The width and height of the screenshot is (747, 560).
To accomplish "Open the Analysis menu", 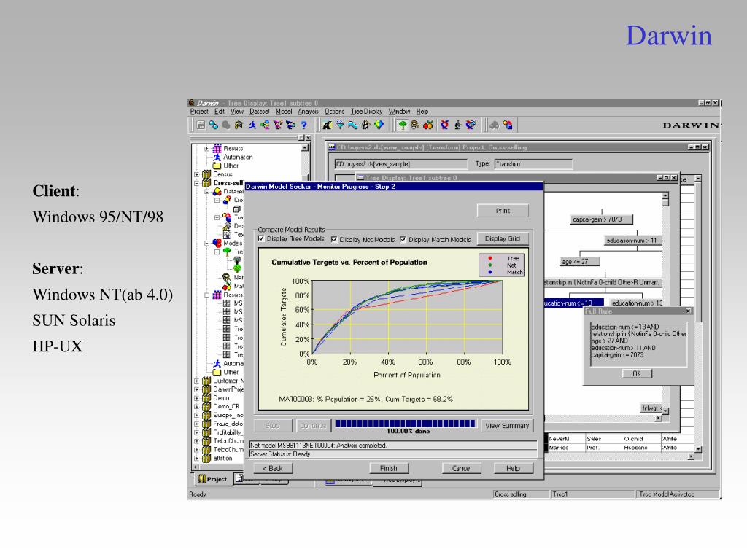I will 308,112.
